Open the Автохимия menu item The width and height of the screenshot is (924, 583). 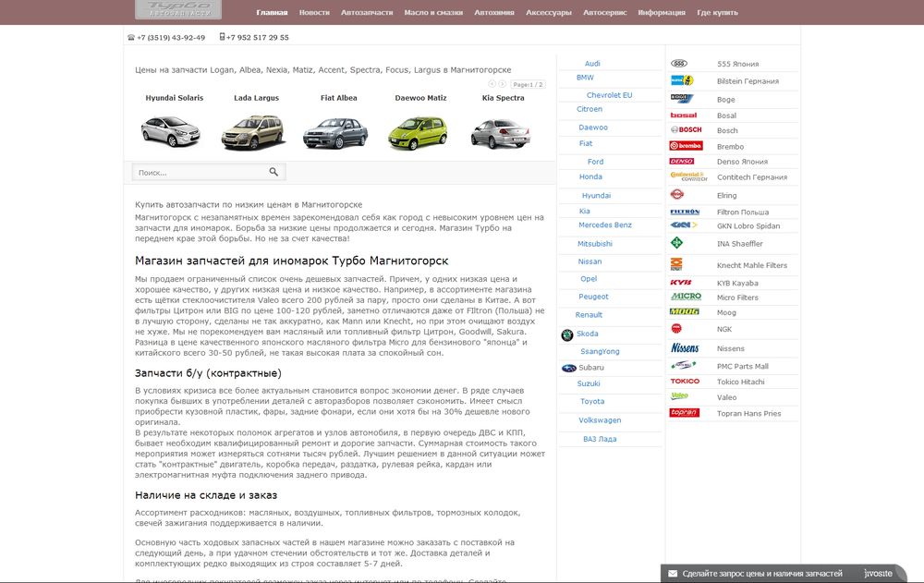[493, 12]
